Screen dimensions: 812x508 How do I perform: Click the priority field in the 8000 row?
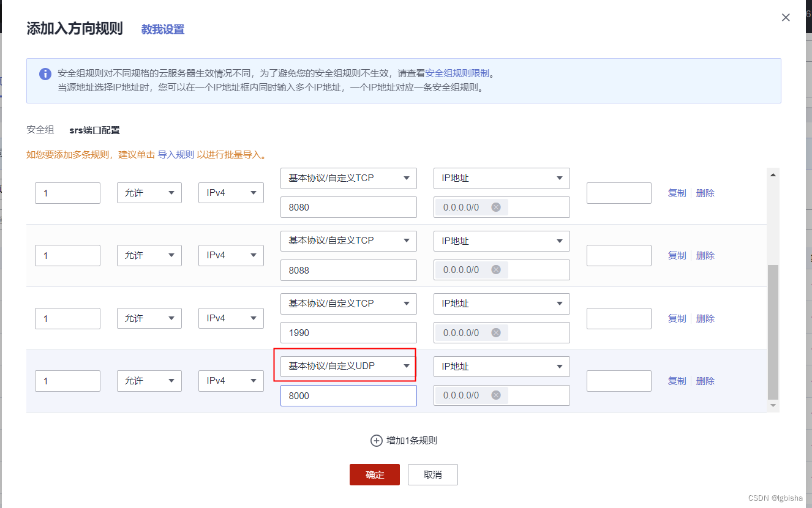click(x=67, y=381)
